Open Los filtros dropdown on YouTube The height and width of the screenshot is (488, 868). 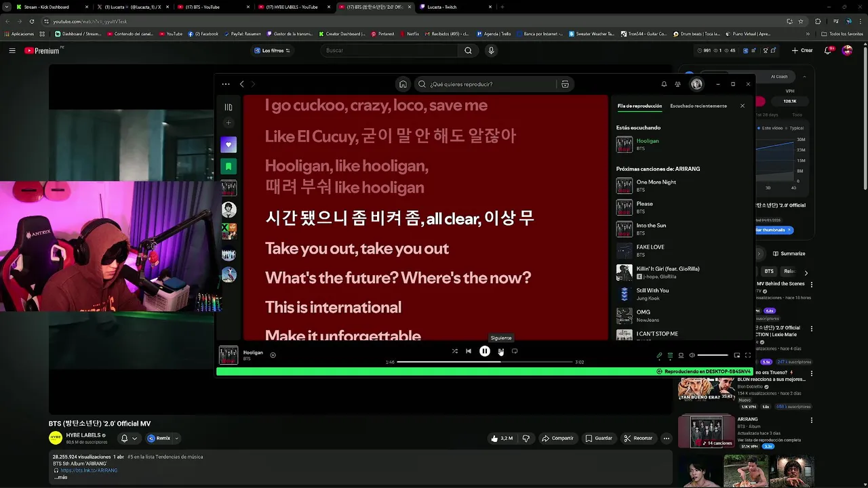point(272,50)
